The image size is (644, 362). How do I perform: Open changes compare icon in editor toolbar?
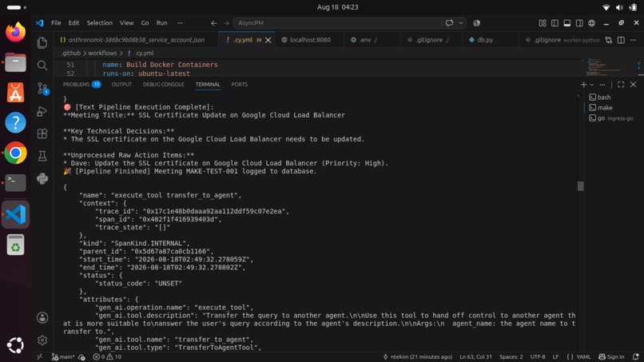pyautogui.click(x=609, y=40)
